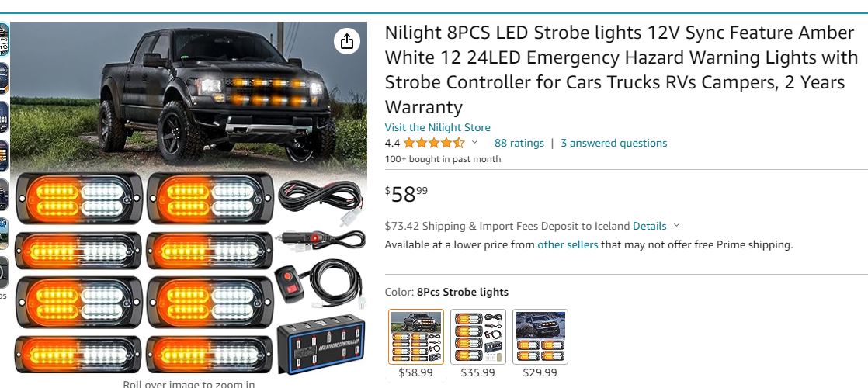Click the 4.4 rating number
Screen dimensions: 868x388
point(392,143)
